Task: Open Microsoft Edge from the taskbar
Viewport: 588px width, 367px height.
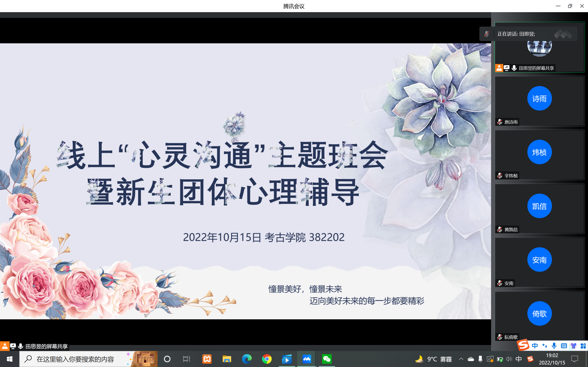Action: click(247, 359)
